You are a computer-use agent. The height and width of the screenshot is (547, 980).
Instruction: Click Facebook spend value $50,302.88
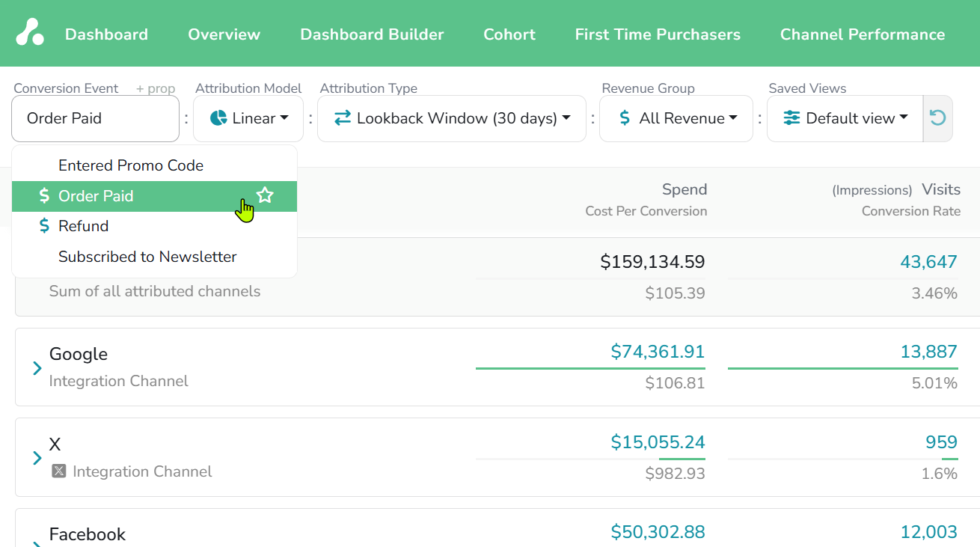pyautogui.click(x=658, y=532)
